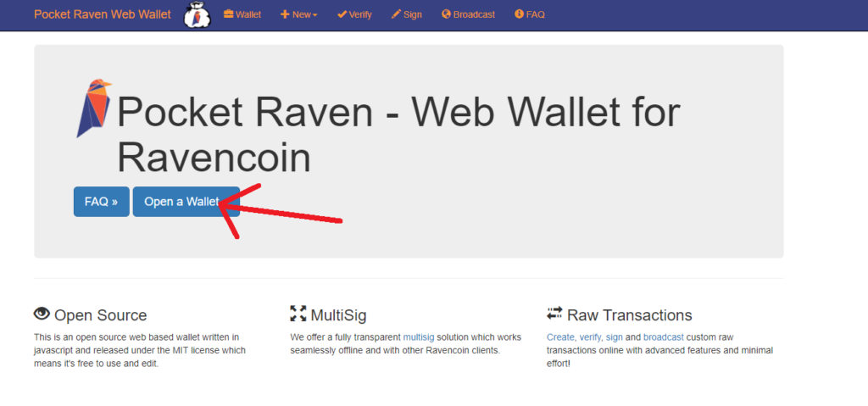The height and width of the screenshot is (406, 868).
Task: Click the transfer arrows icon beside Raw Transactions
Action: click(x=554, y=314)
